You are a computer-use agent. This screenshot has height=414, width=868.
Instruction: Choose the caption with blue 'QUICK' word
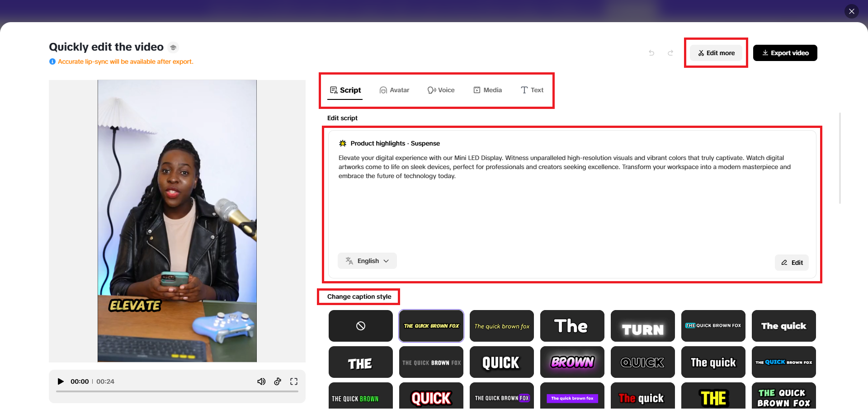coord(784,362)
